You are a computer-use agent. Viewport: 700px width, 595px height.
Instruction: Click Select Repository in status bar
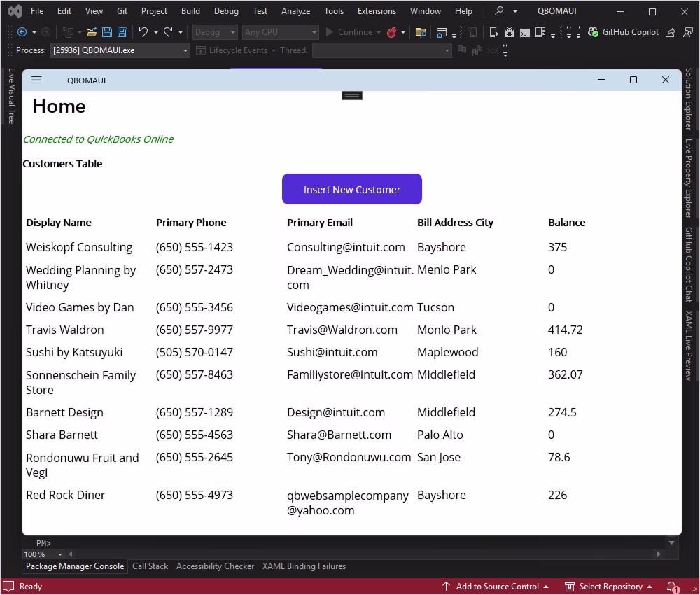(608, 587)
